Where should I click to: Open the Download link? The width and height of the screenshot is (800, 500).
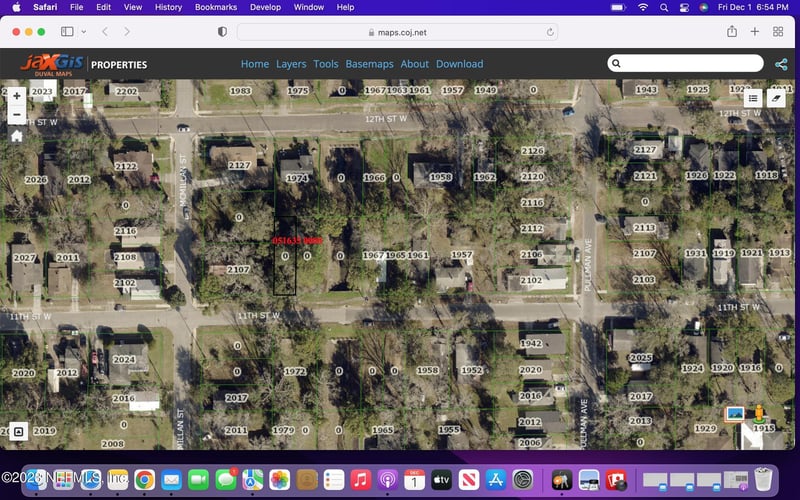pos(459,64)
